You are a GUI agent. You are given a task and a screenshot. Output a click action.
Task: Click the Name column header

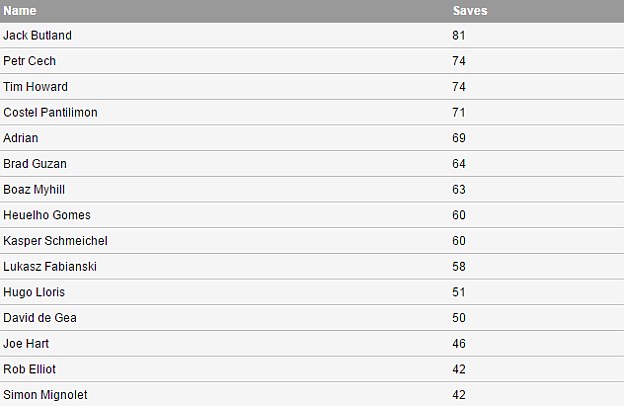coord(20,10)
